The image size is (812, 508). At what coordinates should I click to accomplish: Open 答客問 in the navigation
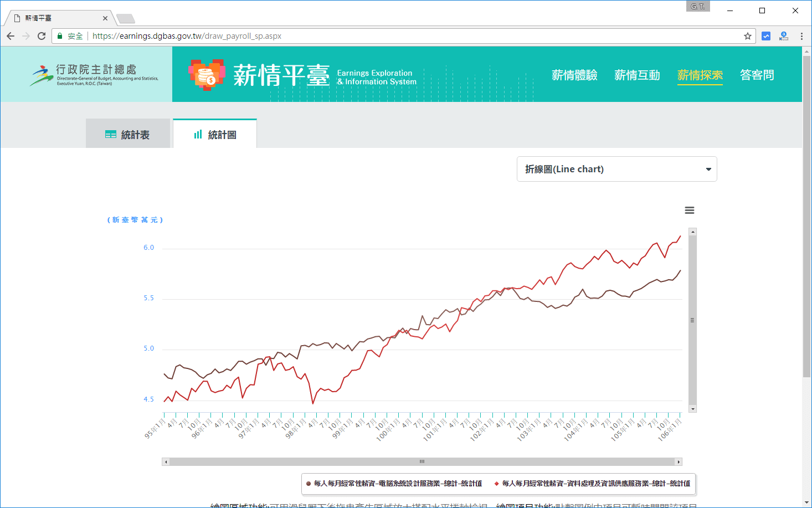coord(757,75)
